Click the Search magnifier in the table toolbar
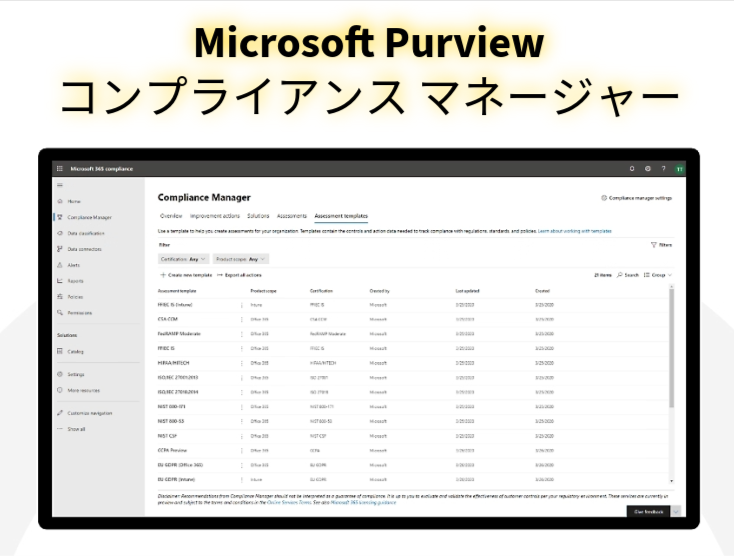734x556 pixels. 628,275
